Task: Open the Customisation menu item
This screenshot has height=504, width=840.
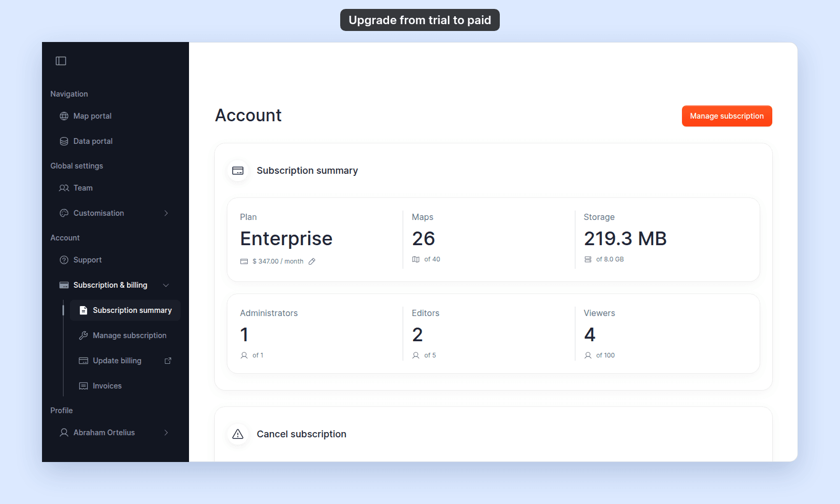Action: click(115, 213)
